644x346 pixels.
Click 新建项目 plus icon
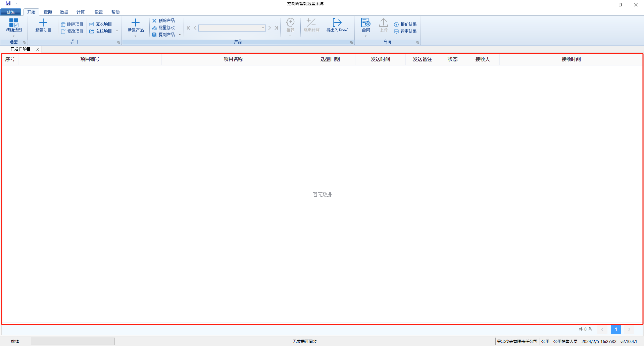pyautogui.click(x=43, y=23)
